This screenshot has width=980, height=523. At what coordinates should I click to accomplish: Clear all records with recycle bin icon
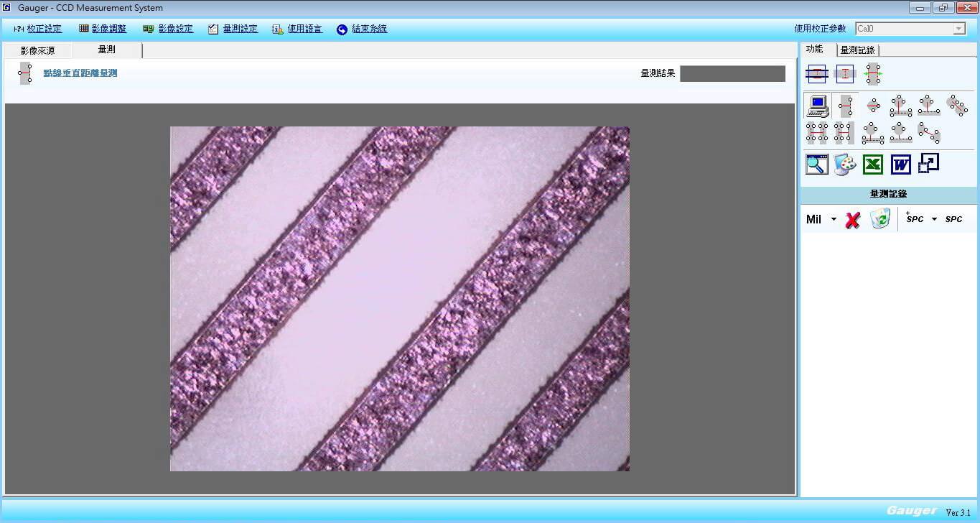click(x=880, y=218)
